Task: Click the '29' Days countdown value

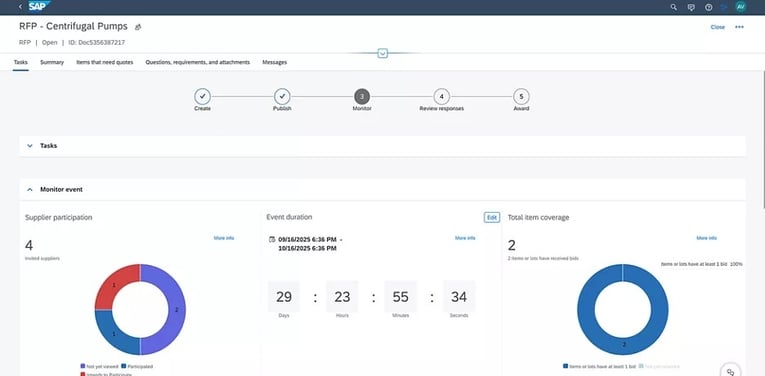Action: coord(284,297)
